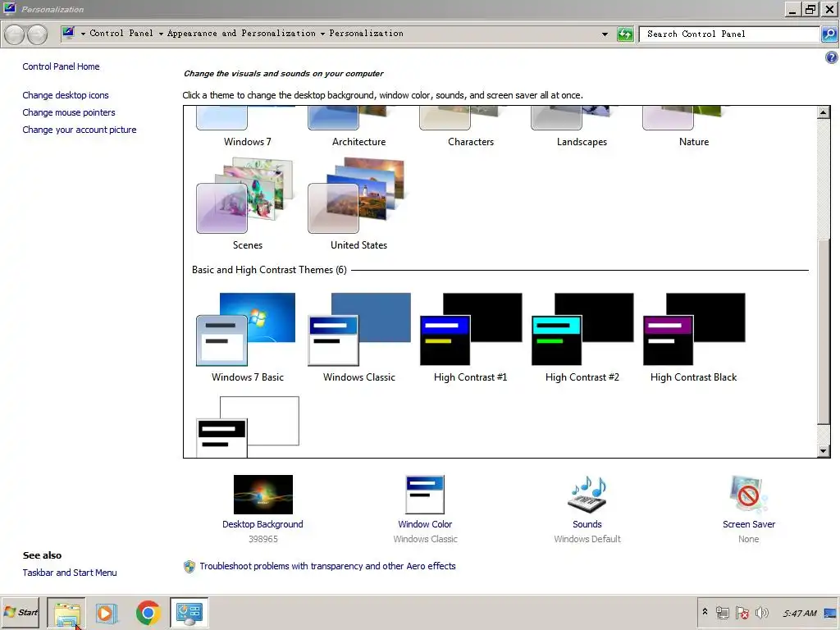Click the Personalization taskbar button
Image resolution: width=840 pixels, height=630 pixels.
(189, 612)
